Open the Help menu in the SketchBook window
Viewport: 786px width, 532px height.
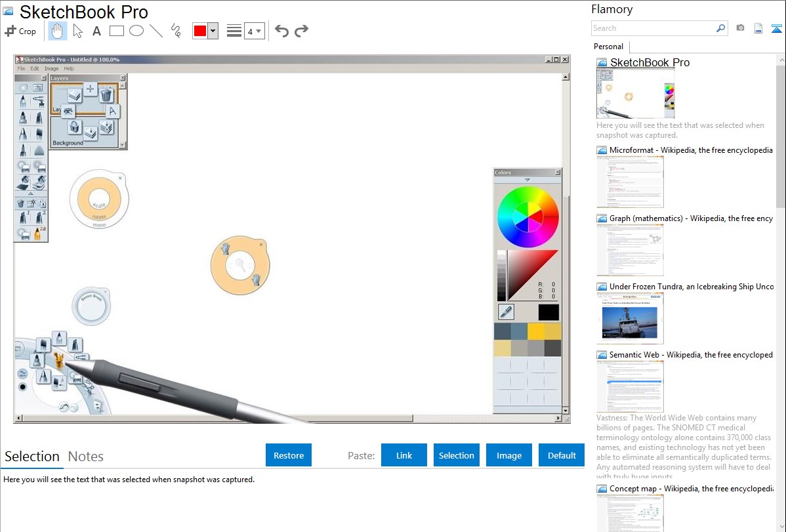pyautogui.click(x=69, y=68)
